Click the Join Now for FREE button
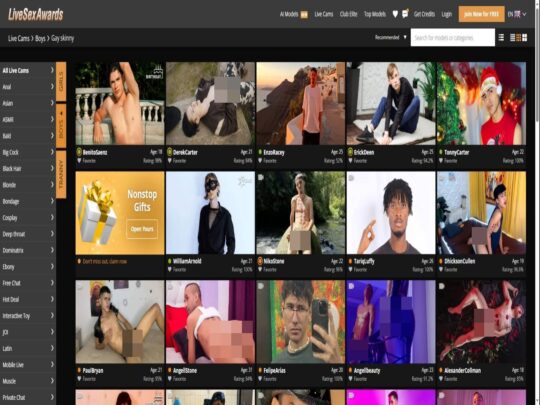Image resolution: width=540 pixels, height=405 pixels. pyautogui.click(x=481, y=14)
